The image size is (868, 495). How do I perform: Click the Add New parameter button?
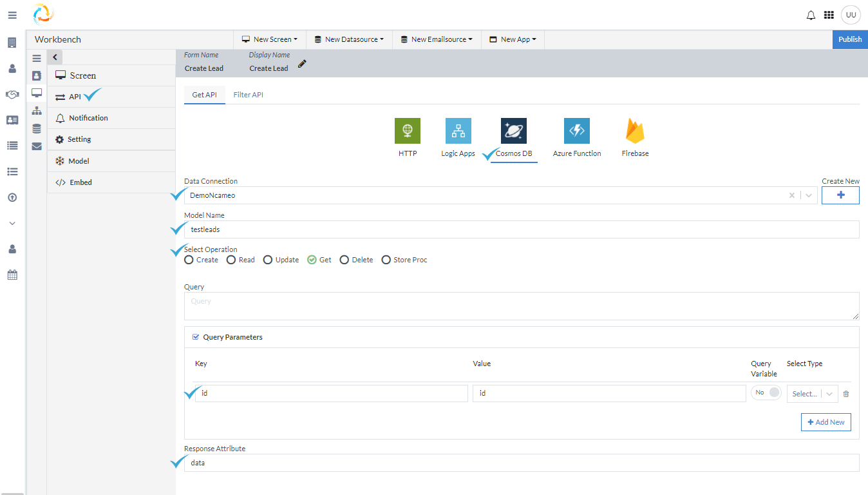pos(826,422)
